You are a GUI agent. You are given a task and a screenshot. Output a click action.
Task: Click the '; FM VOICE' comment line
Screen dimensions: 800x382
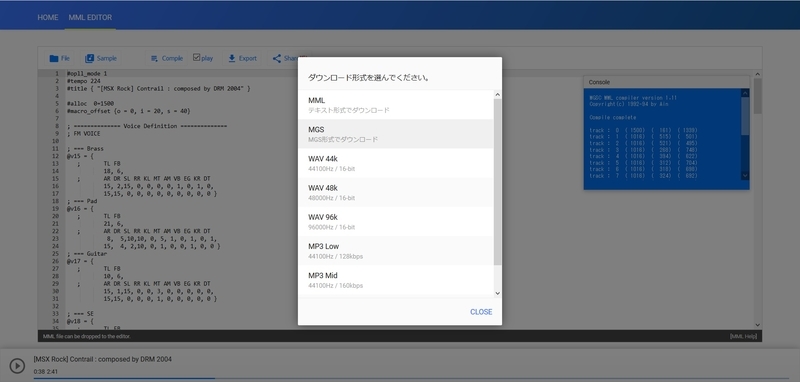coord(84,134)
